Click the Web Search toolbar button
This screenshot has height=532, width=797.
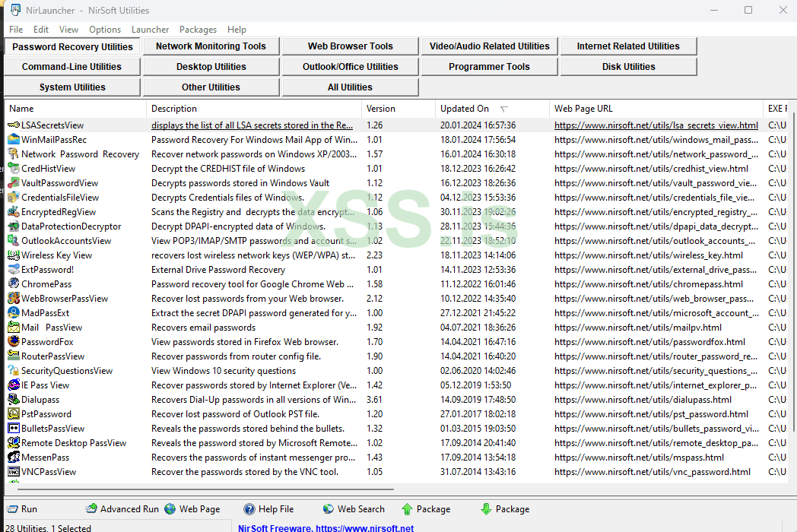(x=354, y=508)
